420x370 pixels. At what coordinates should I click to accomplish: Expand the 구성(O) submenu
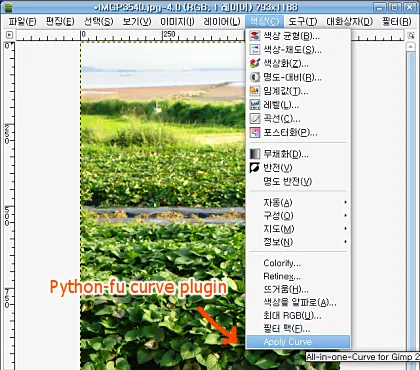pos(298,216)
